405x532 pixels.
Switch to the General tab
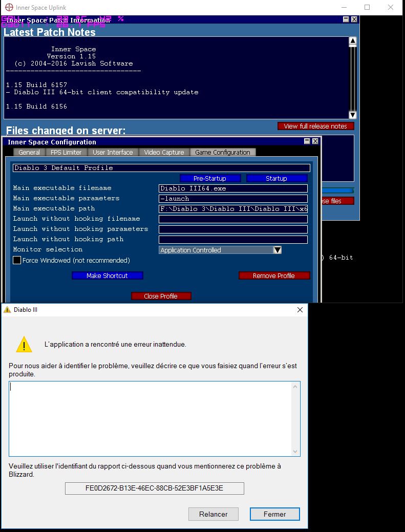(x=29, y=153)
